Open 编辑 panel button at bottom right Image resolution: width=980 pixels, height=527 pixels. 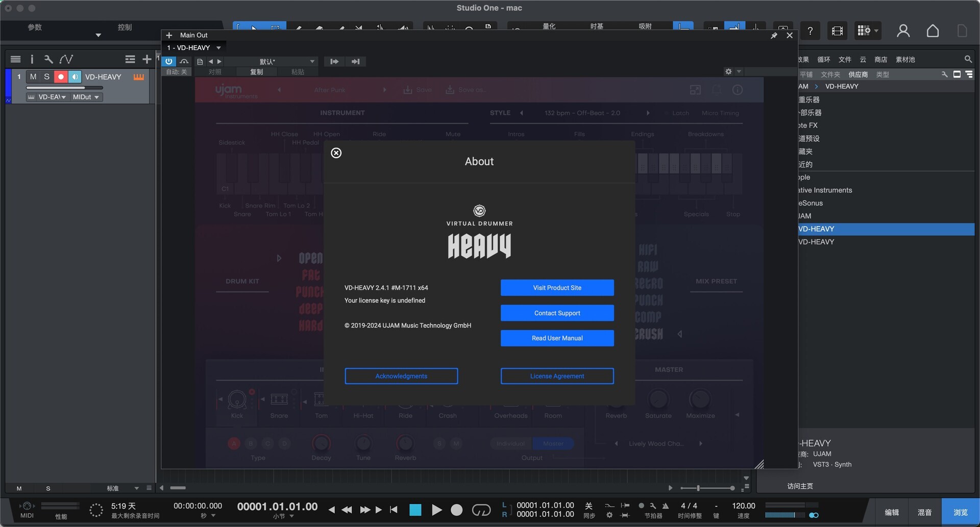[x=892, y=512]
